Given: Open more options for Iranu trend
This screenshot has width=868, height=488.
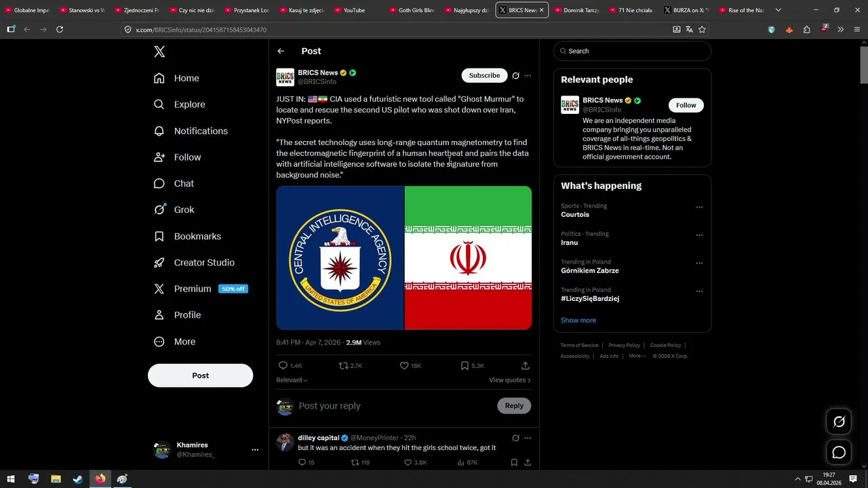Looking at the screenshot, I should [699, 235].
